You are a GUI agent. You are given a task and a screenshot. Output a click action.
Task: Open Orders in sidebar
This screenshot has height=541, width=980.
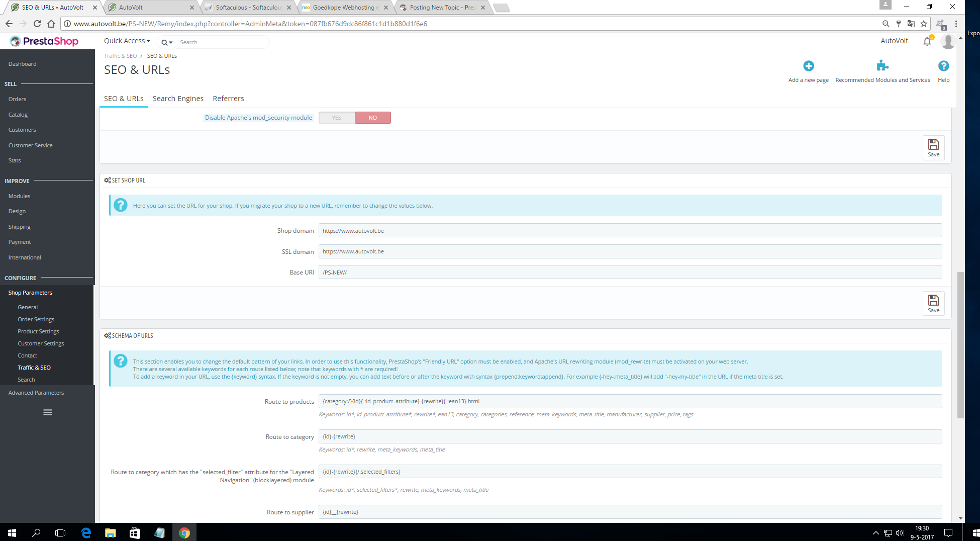(x=17, y=99)
